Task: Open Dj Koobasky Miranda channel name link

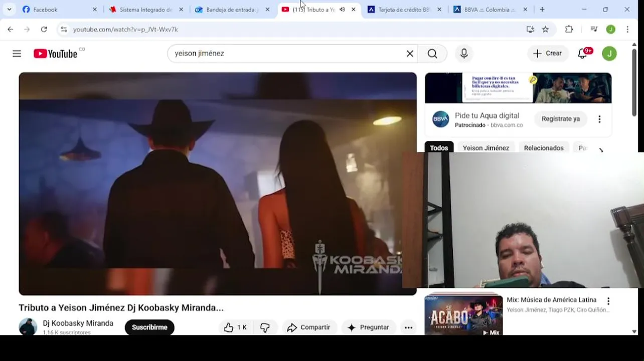Action: (x=78, y=323)
